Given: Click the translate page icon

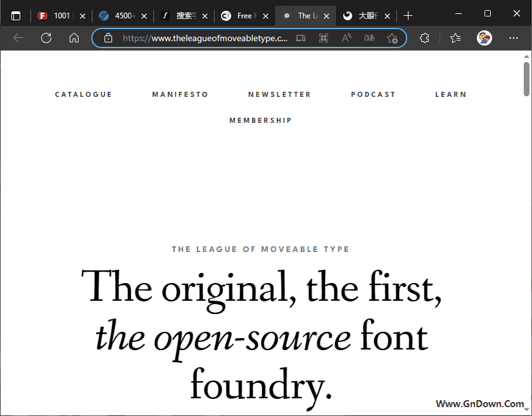Looking at the screenshot, I should pos(369,38).
